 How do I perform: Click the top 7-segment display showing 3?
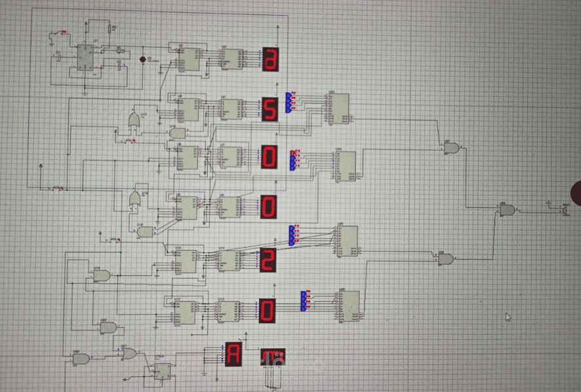[x=272, y=59]
